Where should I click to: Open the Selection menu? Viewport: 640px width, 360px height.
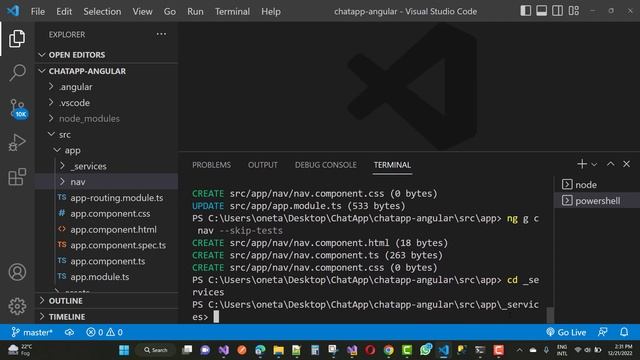pyautogui.click(x=102, y=11)
